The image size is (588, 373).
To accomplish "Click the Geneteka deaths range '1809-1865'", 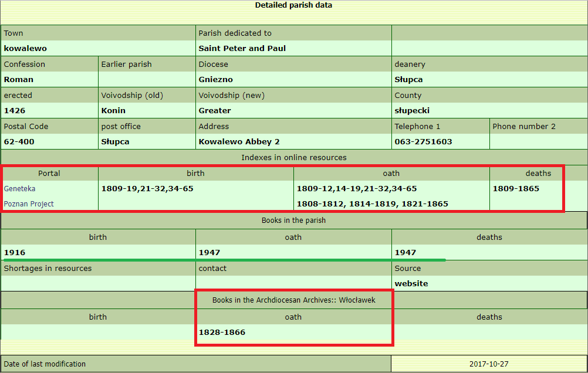I will click(516, 189).
